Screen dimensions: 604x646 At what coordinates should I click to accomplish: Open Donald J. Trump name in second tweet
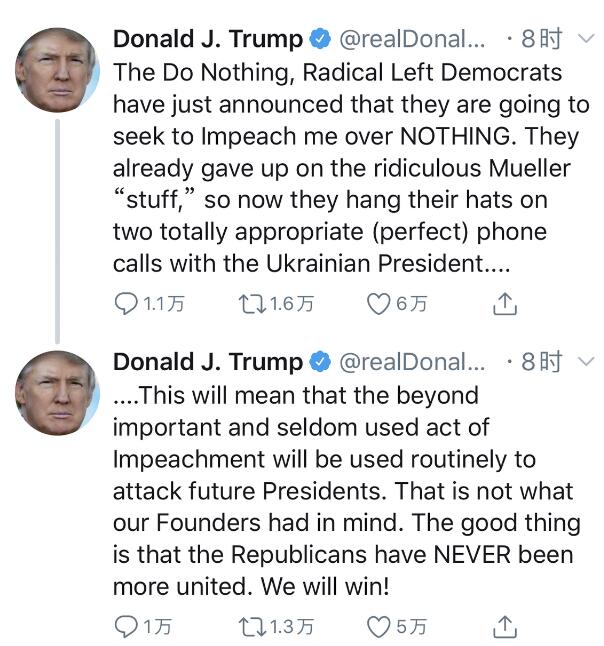point(207,362)
